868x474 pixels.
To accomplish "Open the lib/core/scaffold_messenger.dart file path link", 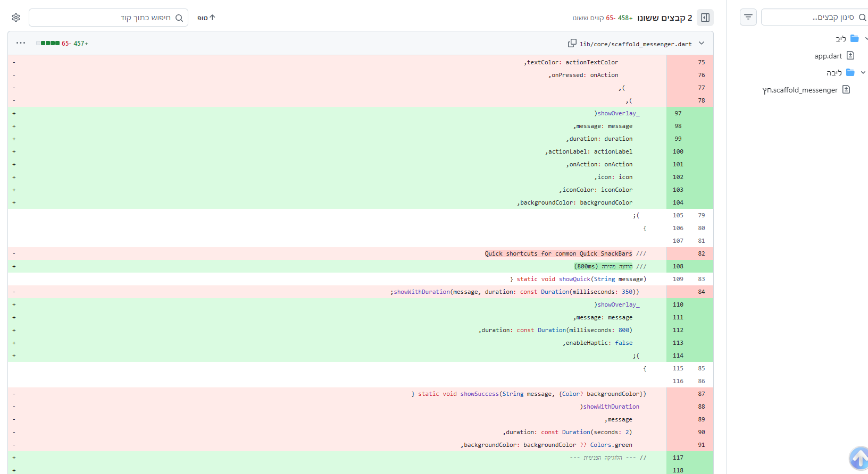I will pyautogui.click(x=636, y=44).
